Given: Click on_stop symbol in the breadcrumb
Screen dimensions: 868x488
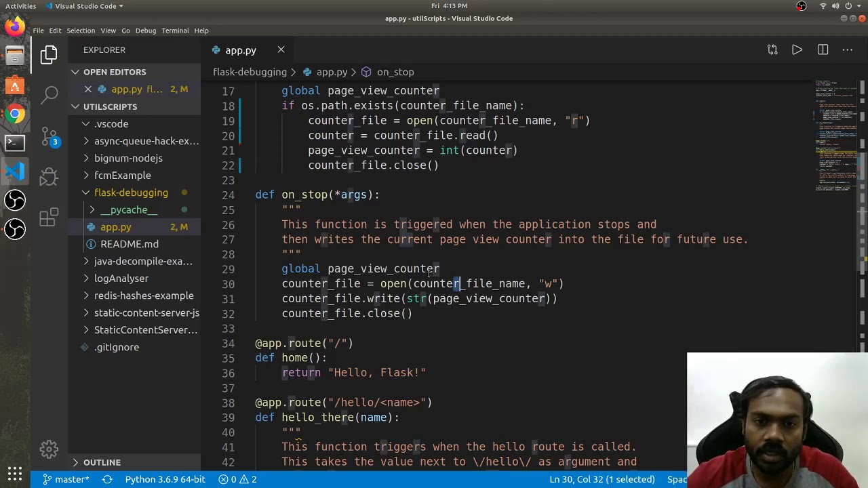Looking at the screenshot, I should click(x=395, y=72).
